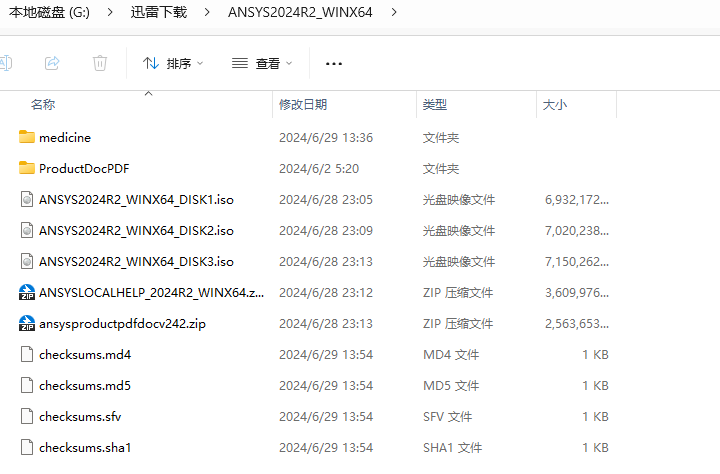Sort by the 大小 column header
Image resolution: width=720 pixels, height=474 pixels.
click(555, 105)
